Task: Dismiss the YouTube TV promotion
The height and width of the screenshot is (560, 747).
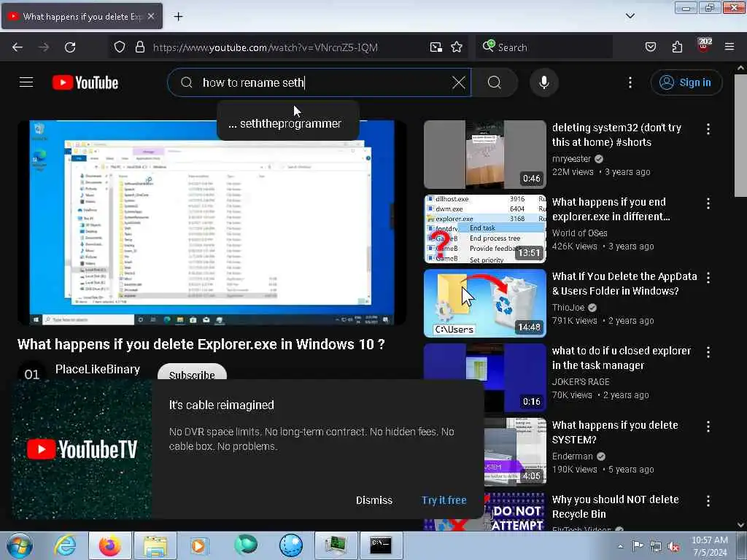Action: [x=374, y=500]
